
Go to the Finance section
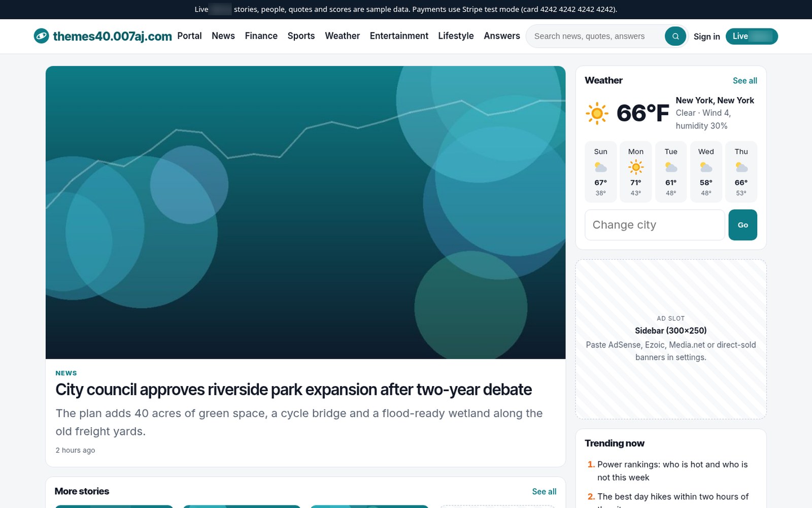[261, 36]
